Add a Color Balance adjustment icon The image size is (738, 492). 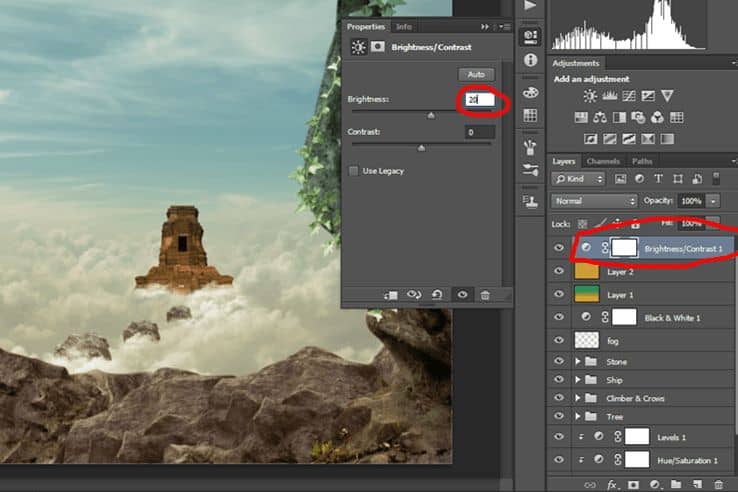point(600,117)
